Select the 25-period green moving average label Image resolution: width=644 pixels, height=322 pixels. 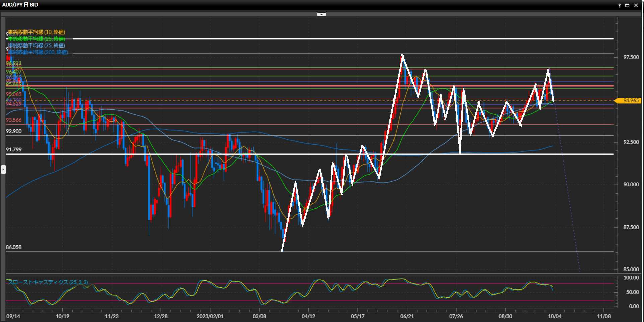(x=37, y=39)
